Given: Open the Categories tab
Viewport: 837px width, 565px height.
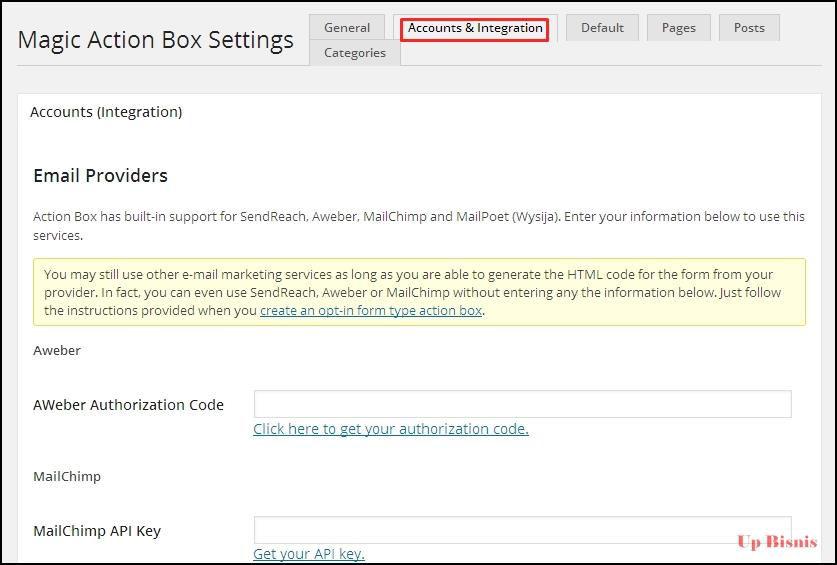Looking at the screenshot, I should pos(355,53).
